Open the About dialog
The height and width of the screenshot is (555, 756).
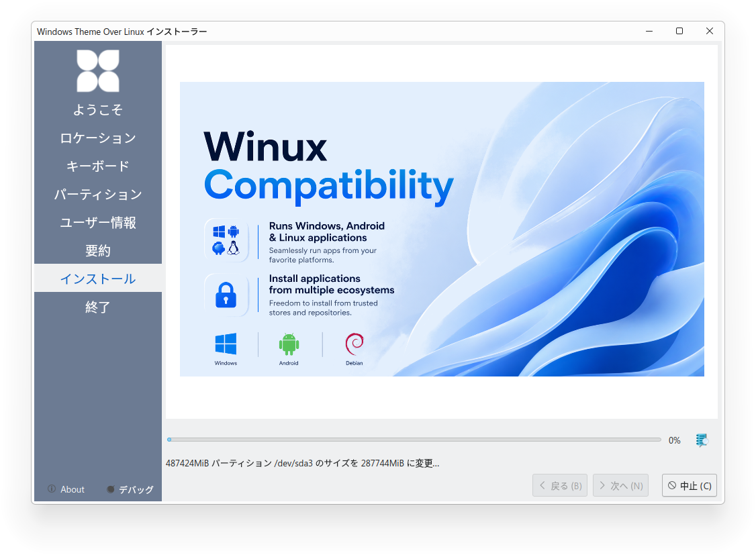(x=66, y=489)
